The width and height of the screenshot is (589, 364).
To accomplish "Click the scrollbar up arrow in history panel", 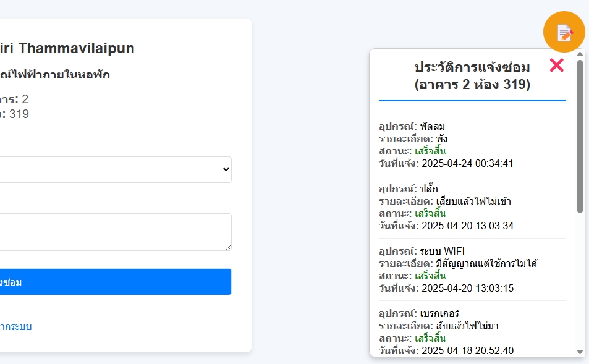I will [579, 55].
